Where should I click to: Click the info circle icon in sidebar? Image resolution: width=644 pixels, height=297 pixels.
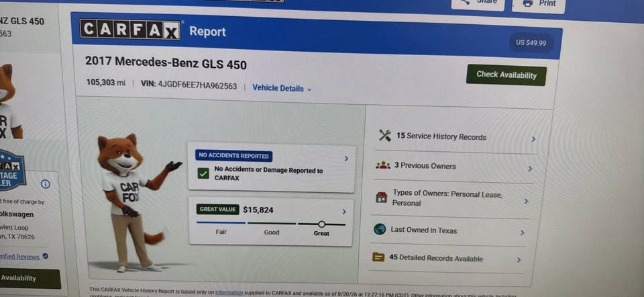[46, 184]
